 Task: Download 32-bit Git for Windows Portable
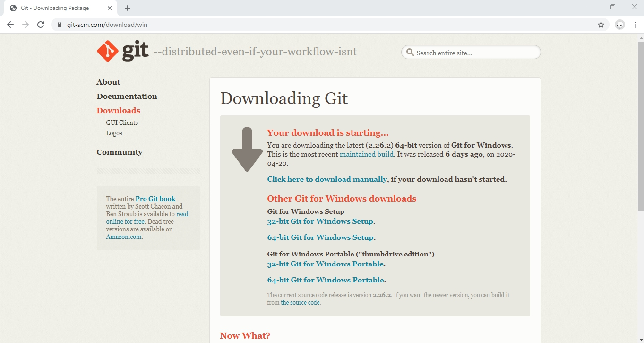tap(324, 264)
